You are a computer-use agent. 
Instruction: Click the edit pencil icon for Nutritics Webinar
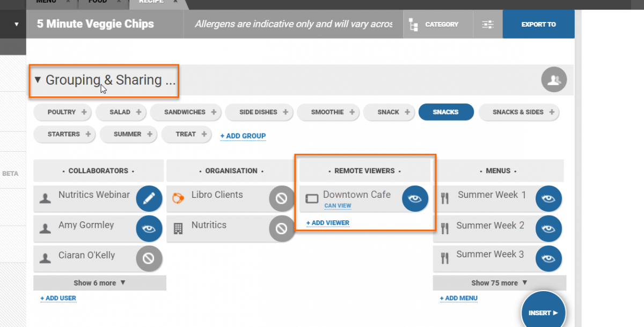pos(149,199)
